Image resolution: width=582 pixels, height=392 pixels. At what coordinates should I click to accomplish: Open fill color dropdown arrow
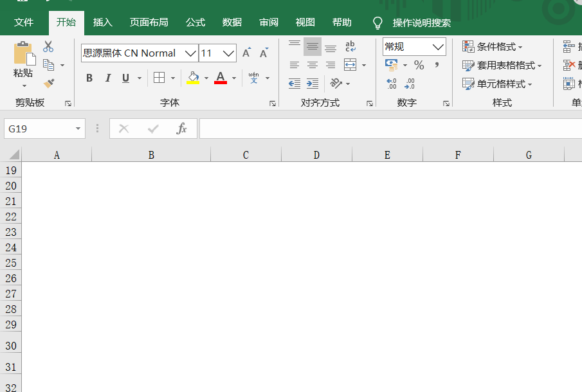click(206, 78)
